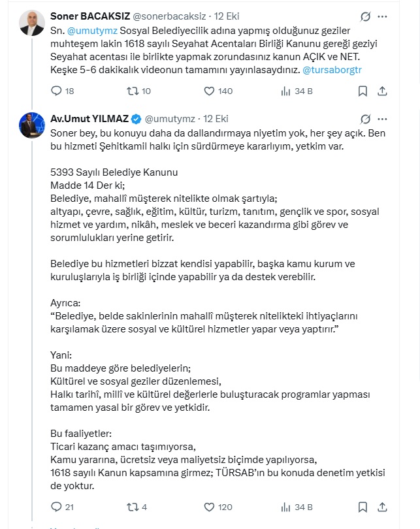Like Av.Umut YILMAZ's tweet with 120 likes
The width and height of the screenshot is (420, 529).
[x=210, y=507]
